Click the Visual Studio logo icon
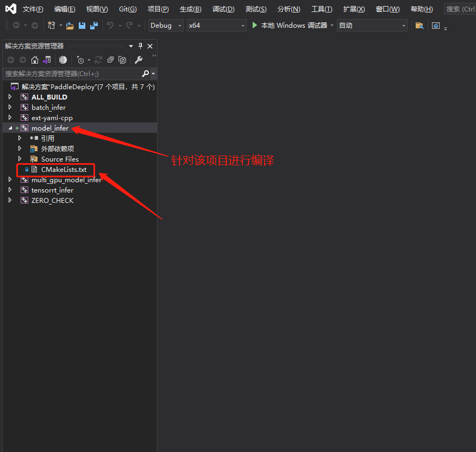The height and width of the screenshot is (452, 476). pyautogui.click(x=10, y=9)
